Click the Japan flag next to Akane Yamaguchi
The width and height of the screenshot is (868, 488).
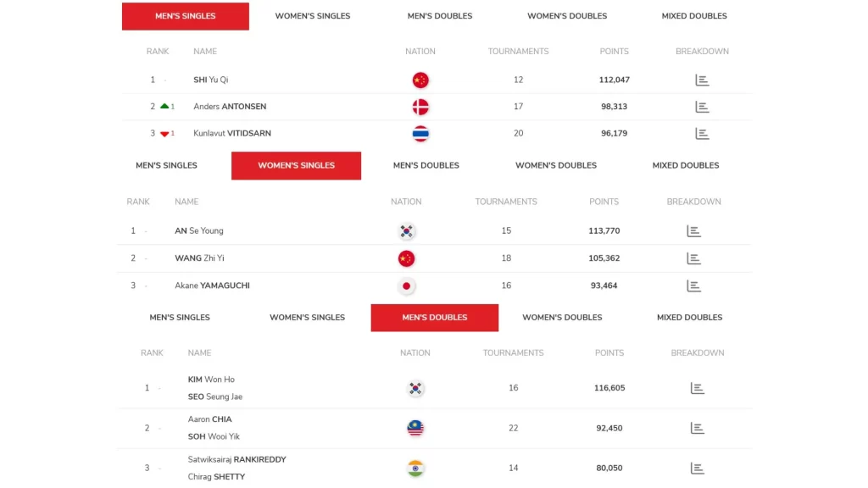[407, 286]
